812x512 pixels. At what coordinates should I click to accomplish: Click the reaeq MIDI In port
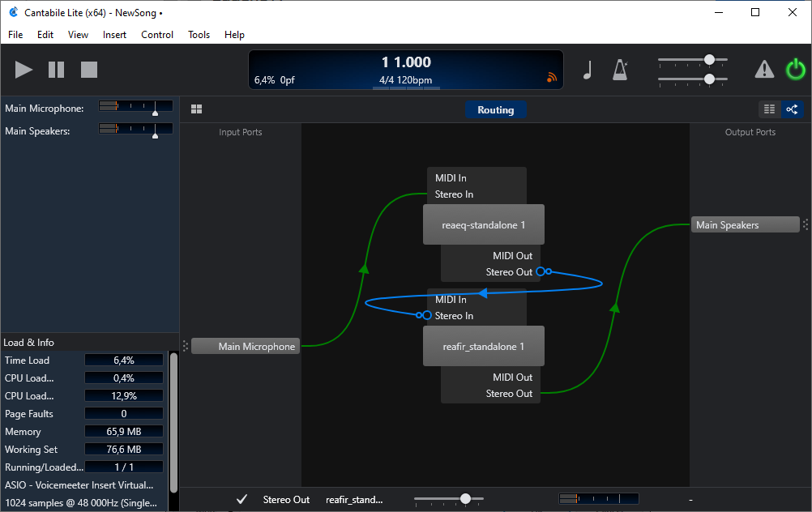[451, 178]
